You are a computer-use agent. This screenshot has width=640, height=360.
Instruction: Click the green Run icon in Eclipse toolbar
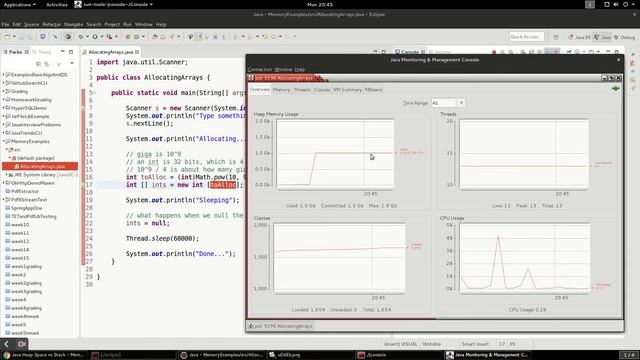(x=95, y=37)
